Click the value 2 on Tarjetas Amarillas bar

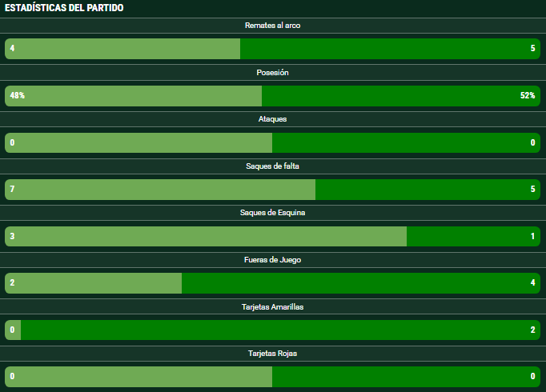click(x=532, y=330)
